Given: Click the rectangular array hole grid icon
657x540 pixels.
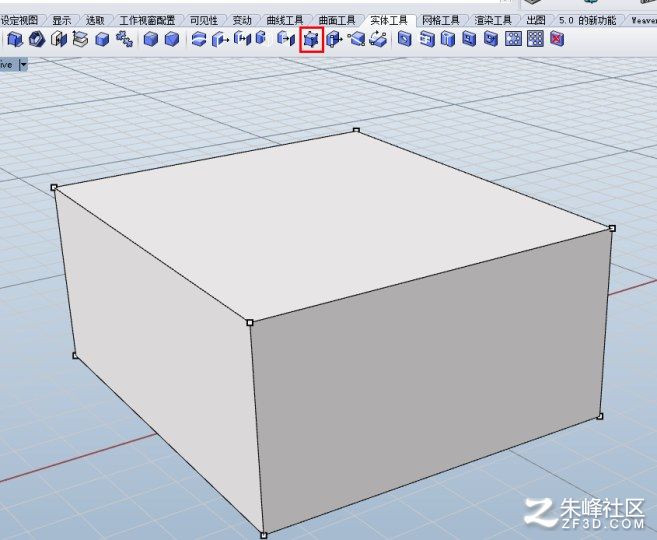Looking at the screenshot, I should point(535,39).
